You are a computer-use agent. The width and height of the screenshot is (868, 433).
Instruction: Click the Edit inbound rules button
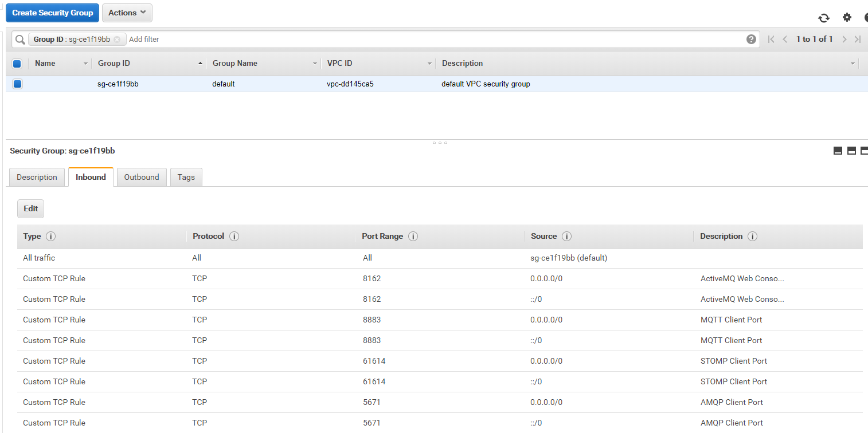coord(30,208)
